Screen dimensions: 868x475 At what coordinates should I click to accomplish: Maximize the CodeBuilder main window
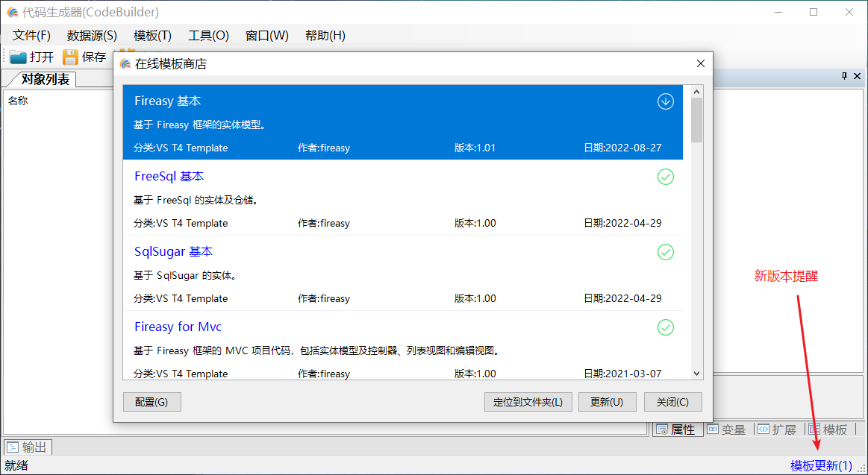(814, 12)
